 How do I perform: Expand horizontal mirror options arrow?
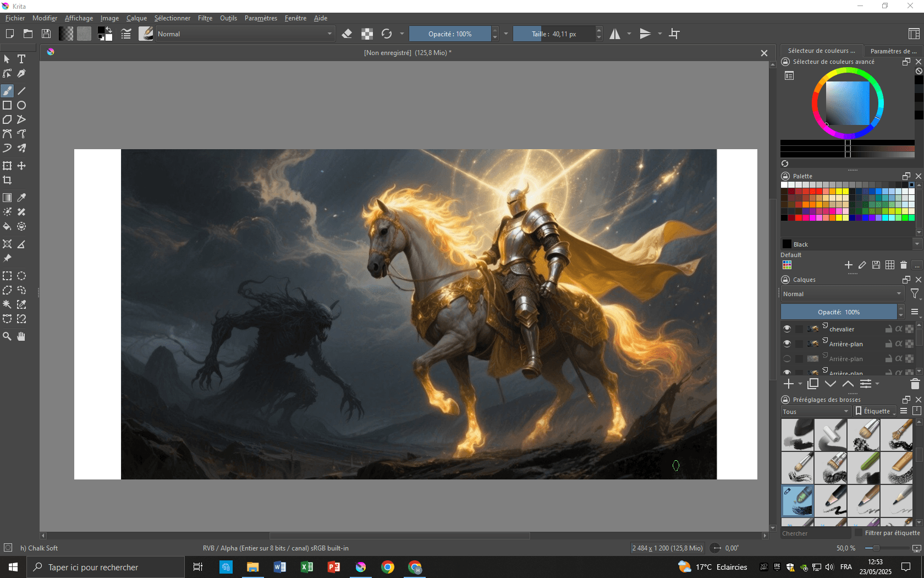tap(629, 34)
